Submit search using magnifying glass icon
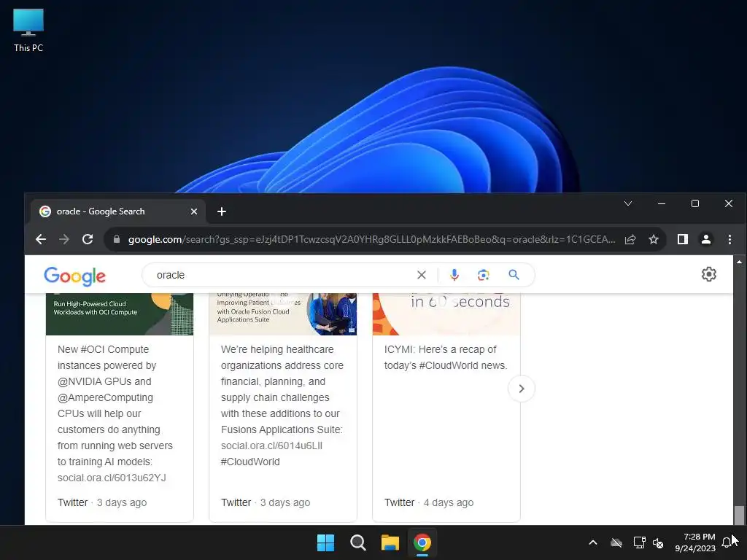 [514, 275]
